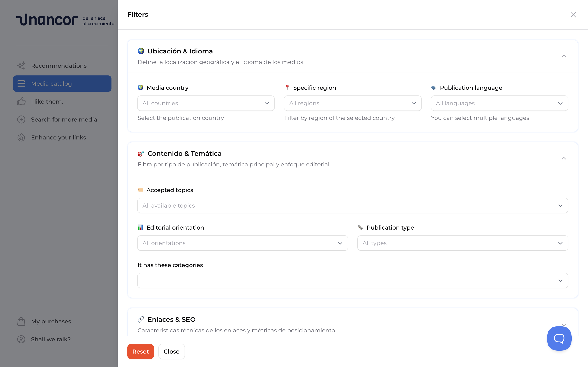Screen dimensions: 588x367
Task: Click the red pin icon beside Specific region
Action: [x=287, y=87]
